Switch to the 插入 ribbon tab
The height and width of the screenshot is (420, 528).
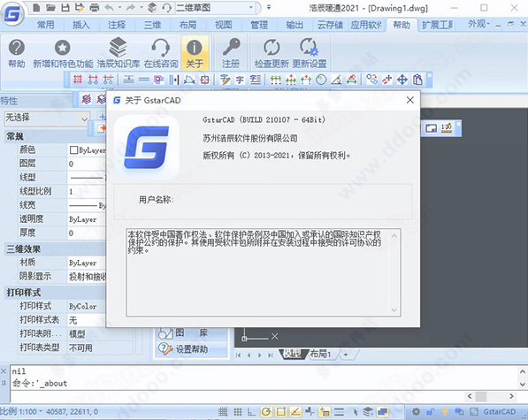pos(80,25)
